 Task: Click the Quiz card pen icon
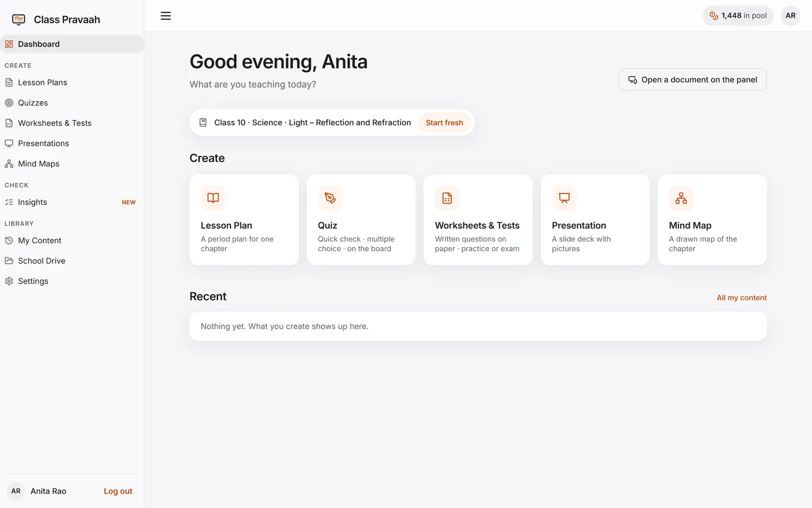click(x=330, y=198)
